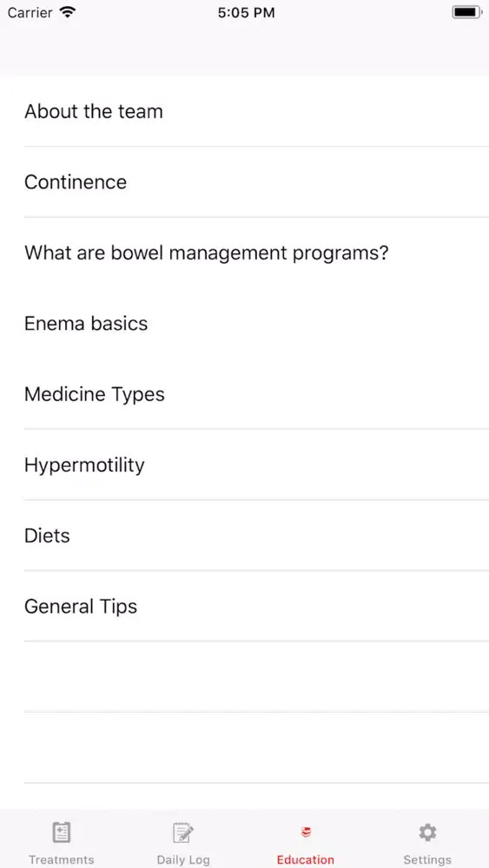This screenshot has height=868, width=489.
Task: Open What are bowel management programs?
Action: click(244, 253)
